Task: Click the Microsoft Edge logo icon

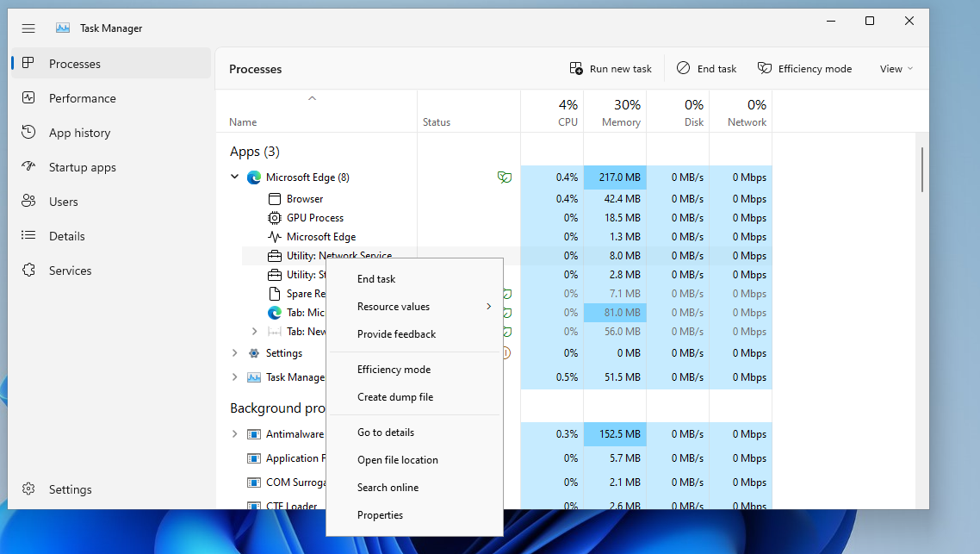Action: point(254,177)
